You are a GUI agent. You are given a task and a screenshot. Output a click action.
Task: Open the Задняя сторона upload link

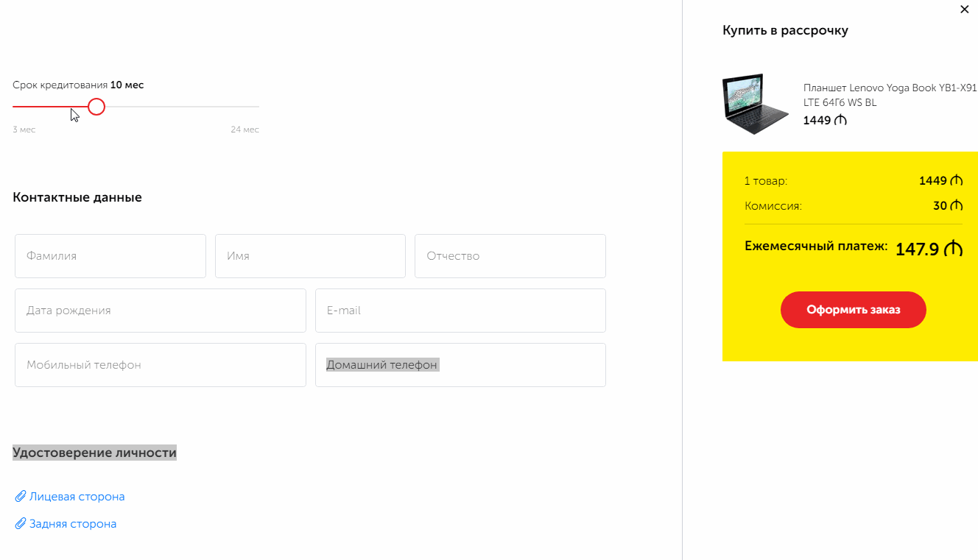tap(73, 524)
